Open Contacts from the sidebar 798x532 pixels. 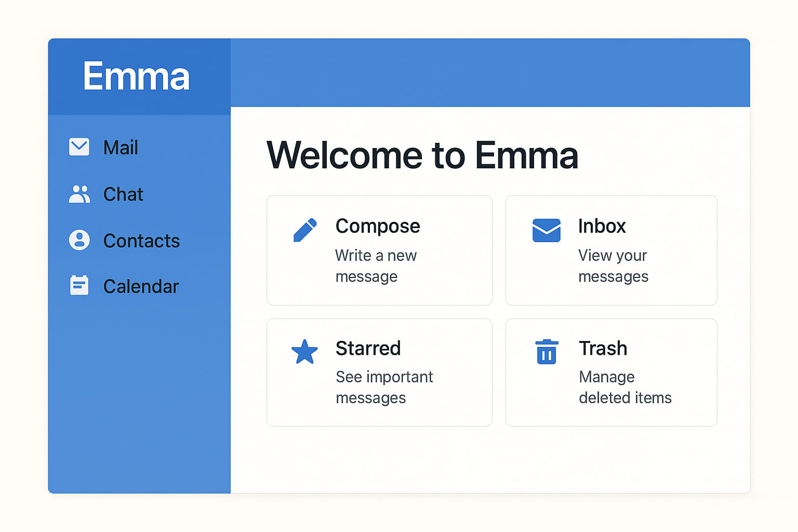click(141, 241)
